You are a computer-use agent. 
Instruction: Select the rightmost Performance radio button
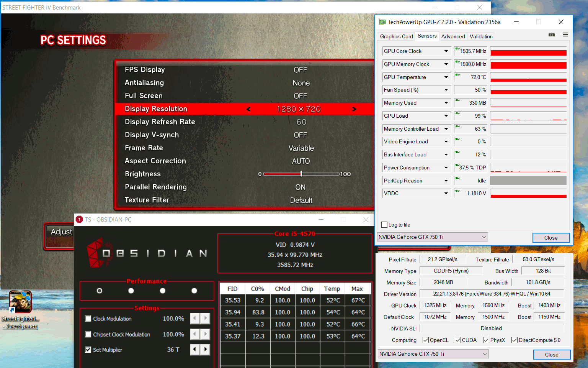point(194,291)
